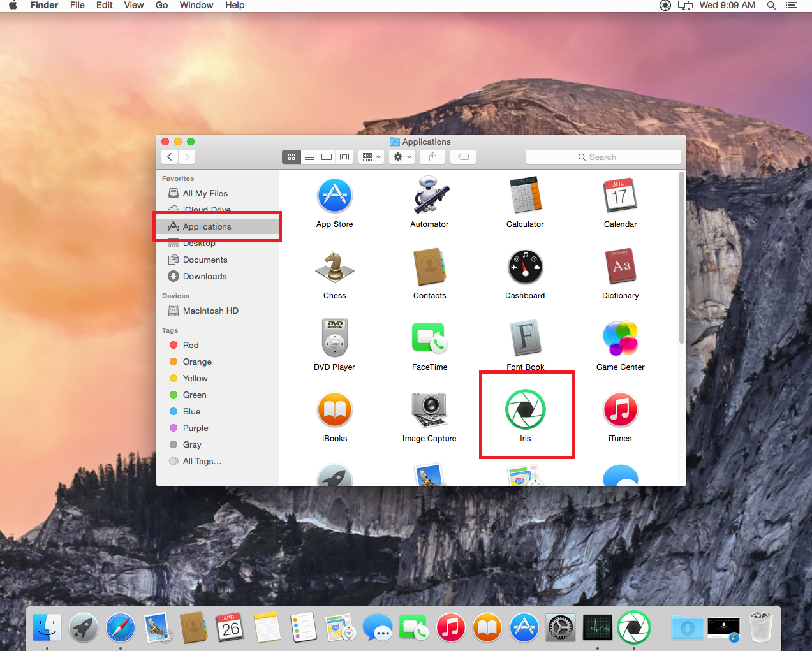This screenshot has height=651, width=812.
Task: Open Messages from the Dock
Action: click(378, 628)
